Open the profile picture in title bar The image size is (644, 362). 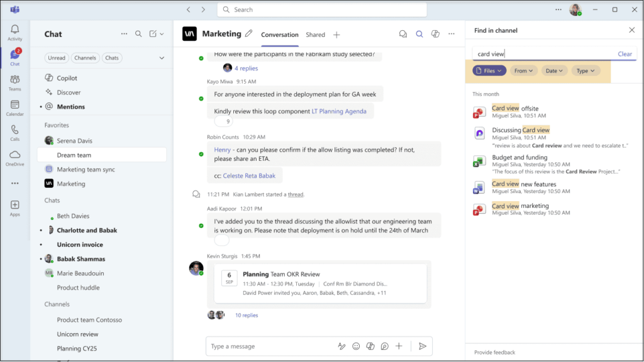pos(575,9)
